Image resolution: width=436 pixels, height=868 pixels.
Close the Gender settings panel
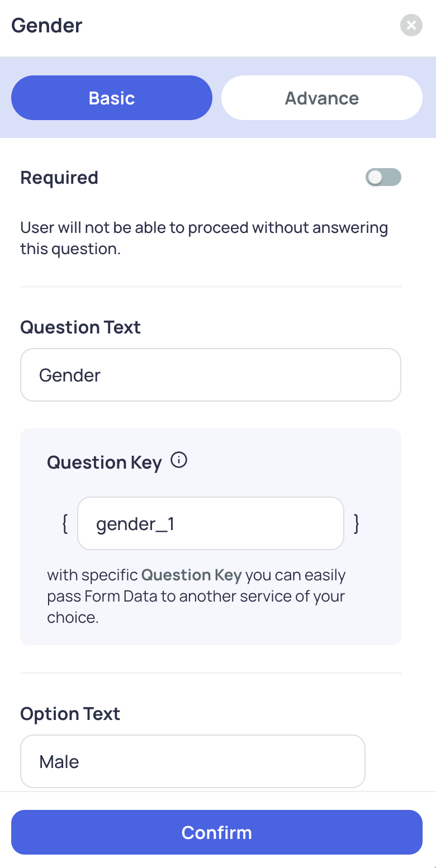pyautogui.click(x=411, y=25)
